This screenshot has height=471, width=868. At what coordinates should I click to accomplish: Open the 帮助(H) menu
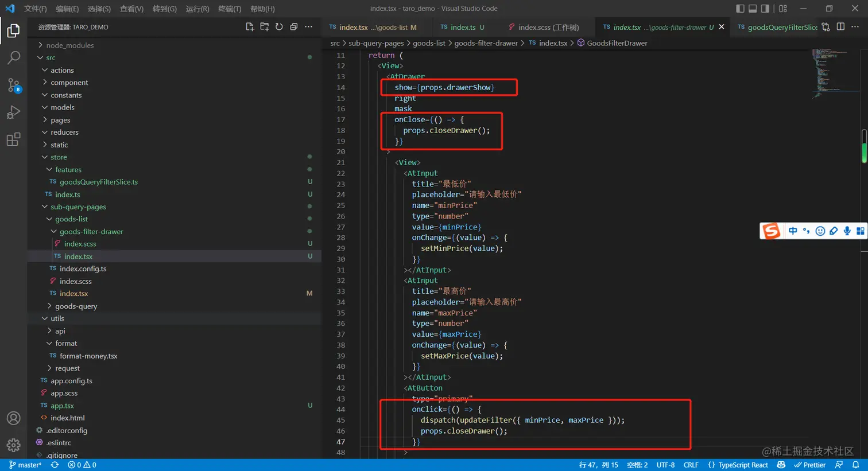262,9
